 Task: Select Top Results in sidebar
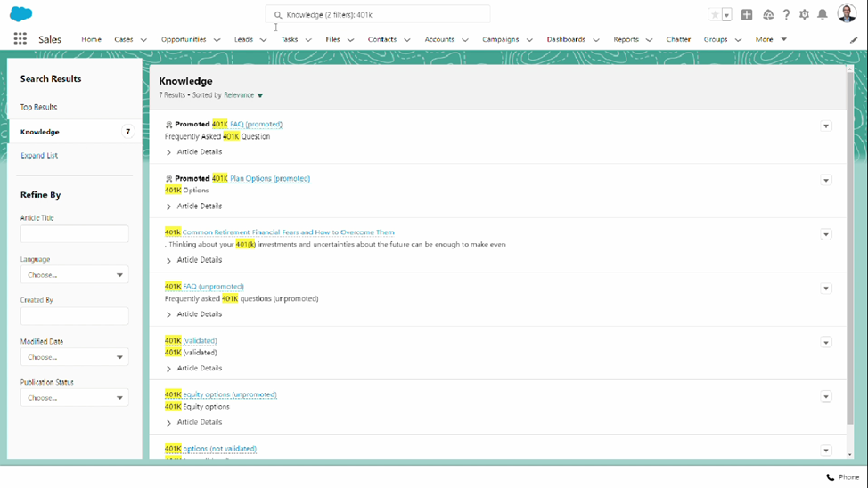tap(38, 107)
